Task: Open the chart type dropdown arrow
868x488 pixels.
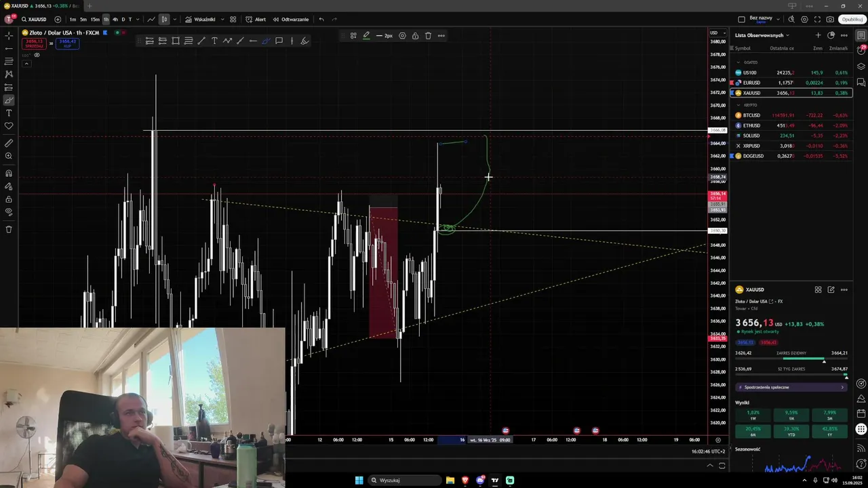Action: [x=174, y=19]
